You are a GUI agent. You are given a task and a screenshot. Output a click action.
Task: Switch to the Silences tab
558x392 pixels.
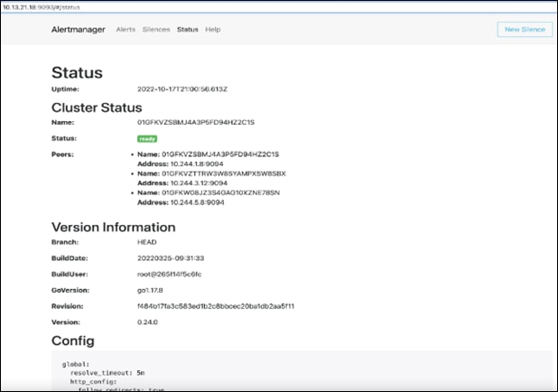[x=156, y=30]
